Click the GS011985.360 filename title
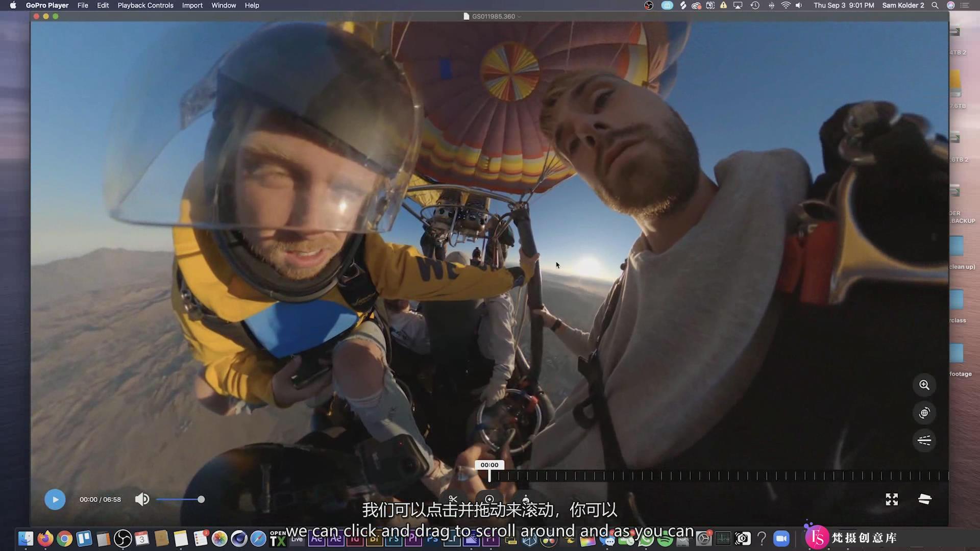980x551 pixels. (x=489, y=16)
